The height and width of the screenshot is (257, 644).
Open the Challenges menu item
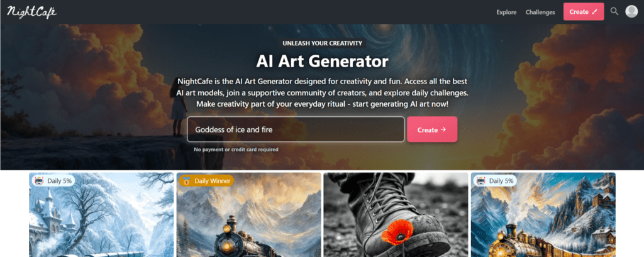[540, 12]
